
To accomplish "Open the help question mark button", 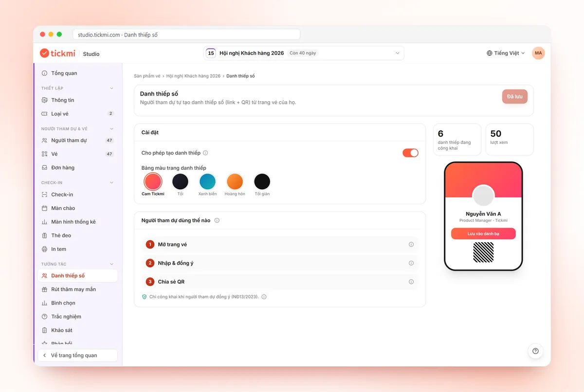I will (535, 351).
